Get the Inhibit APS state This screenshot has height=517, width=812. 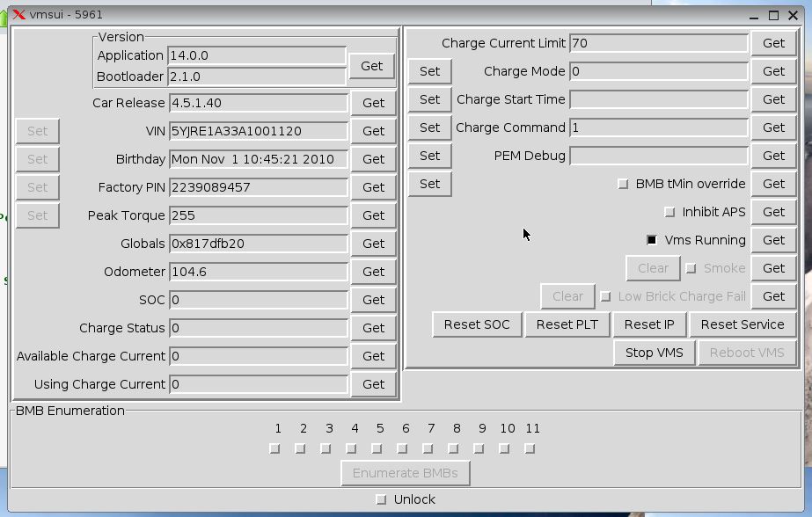(773, 212)
